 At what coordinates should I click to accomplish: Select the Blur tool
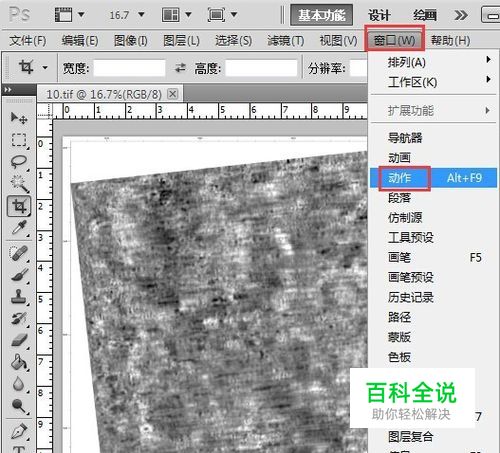pyautogui.click(x=19, y=384)
